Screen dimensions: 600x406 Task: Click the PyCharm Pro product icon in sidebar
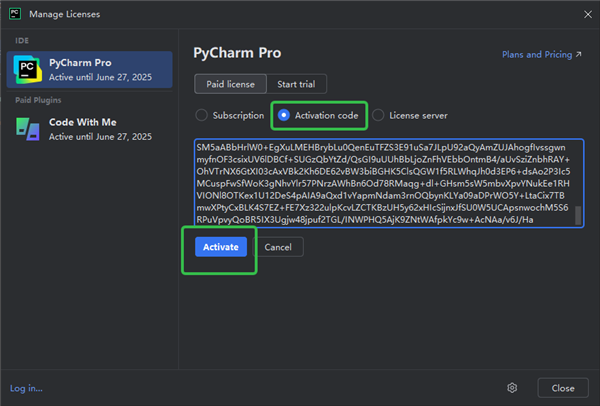[x=26, y=69]
